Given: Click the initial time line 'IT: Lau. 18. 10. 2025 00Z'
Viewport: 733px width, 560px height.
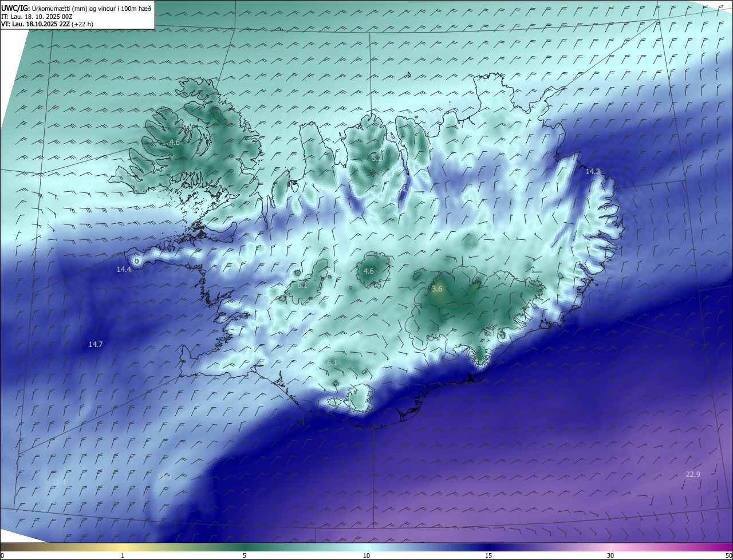Looking at the screenshot, I should (37, 16).
